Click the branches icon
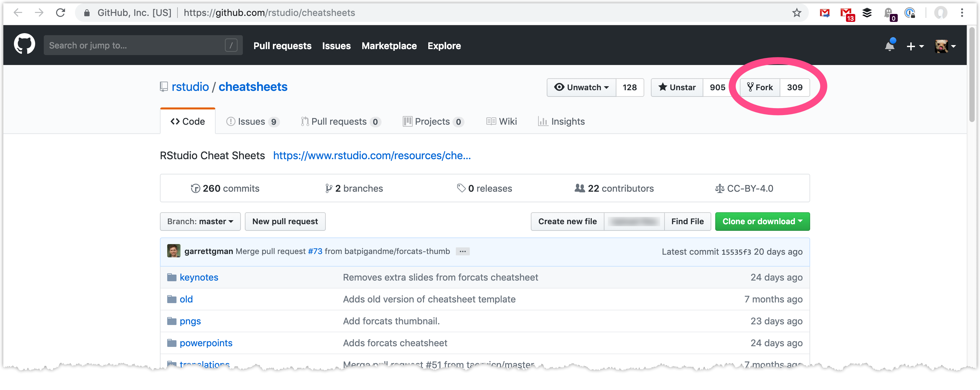 click(329, 188)
